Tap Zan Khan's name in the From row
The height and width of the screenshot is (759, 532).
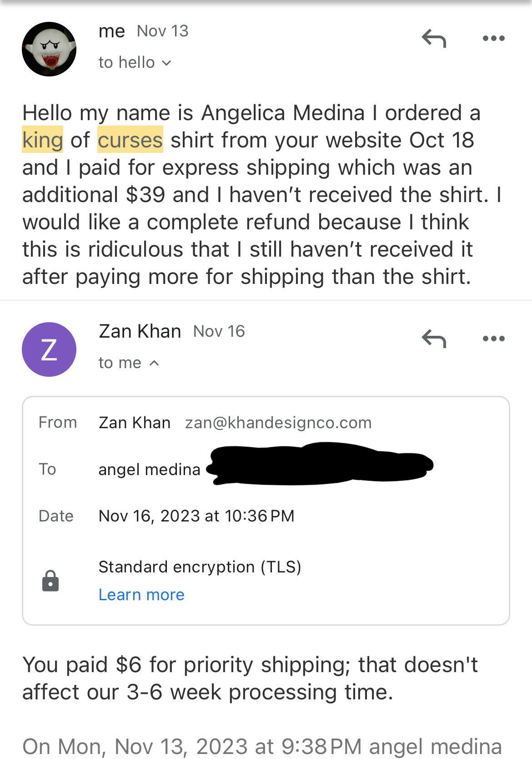[135, 423]
